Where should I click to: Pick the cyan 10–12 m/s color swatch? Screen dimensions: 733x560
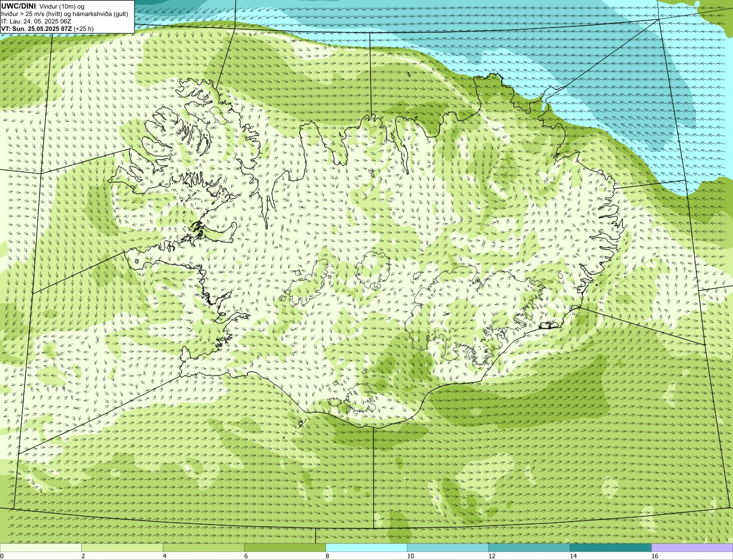coord(448,548)
